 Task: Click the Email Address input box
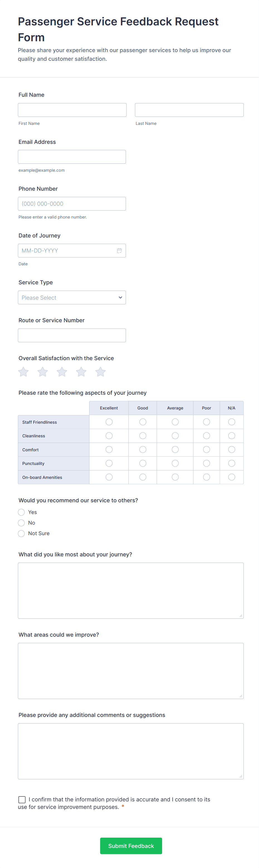pyautogui.click(x=72, y=157)
